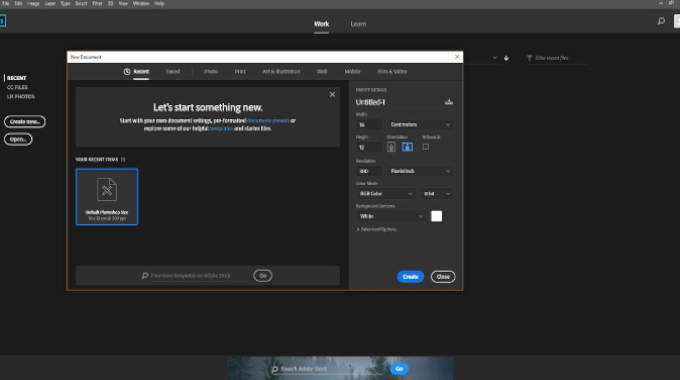Click Go in bottom Adobe Stock banner
The width and height of the screenshot is (680, 380).
coord(399,369)
